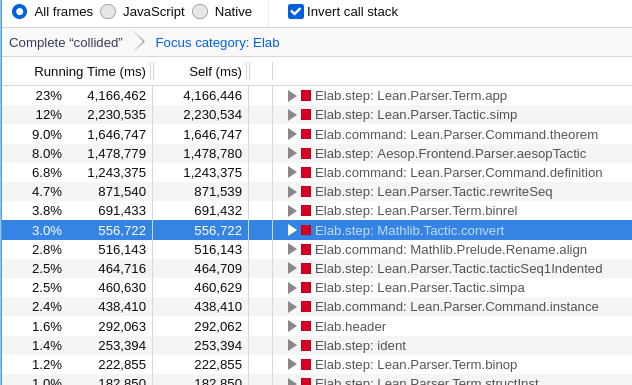Click the Self (ms) column header

coord(215,72)
